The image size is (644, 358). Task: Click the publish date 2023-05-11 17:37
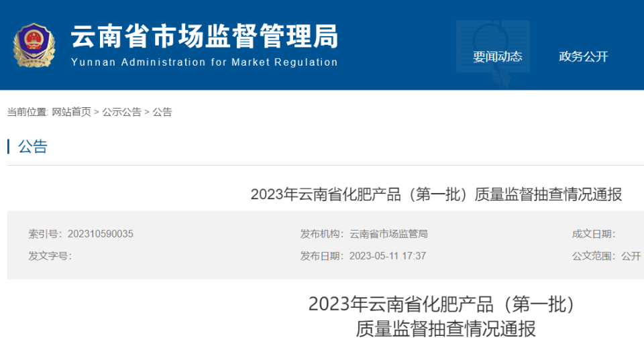[x=388, y=256]
